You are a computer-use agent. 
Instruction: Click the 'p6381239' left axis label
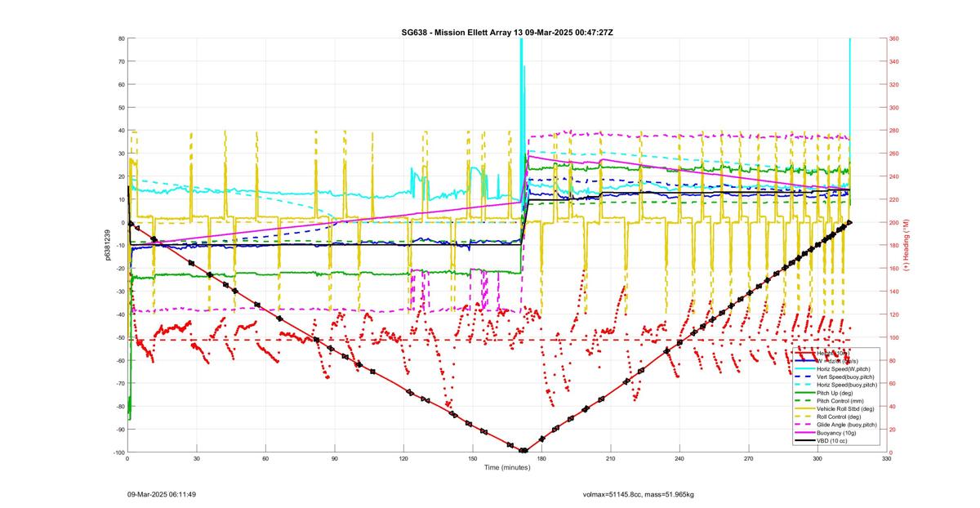107,245
